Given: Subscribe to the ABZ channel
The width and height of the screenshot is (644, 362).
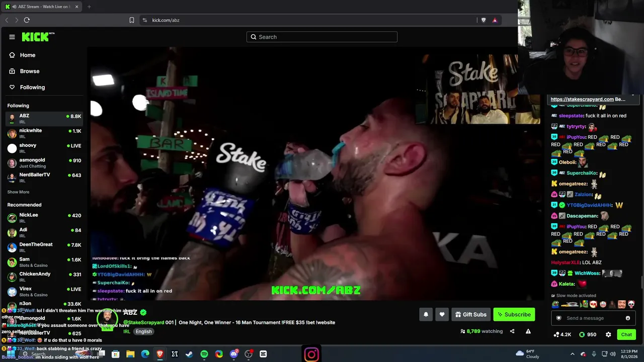Looking at the screenshot, I should point(514,315).
